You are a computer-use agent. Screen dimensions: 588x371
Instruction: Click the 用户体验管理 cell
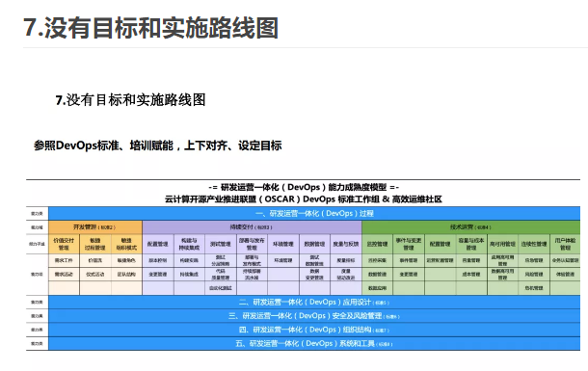point(565,244)
